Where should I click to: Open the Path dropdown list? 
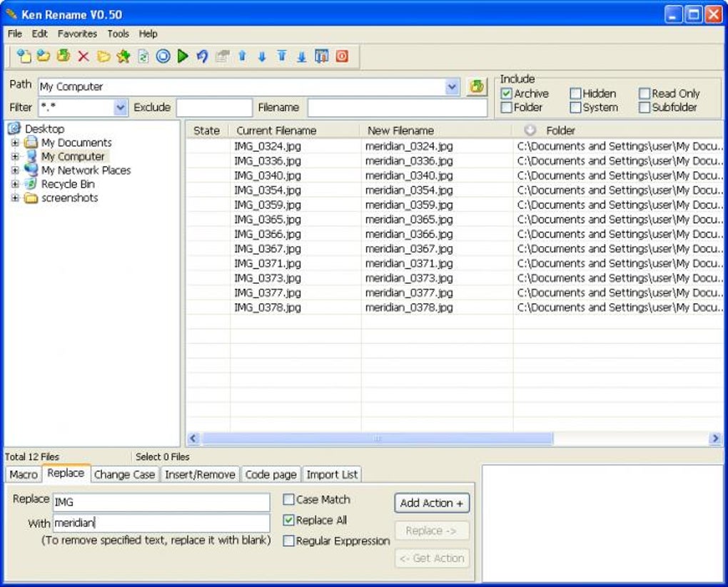[x=453, y=86]
